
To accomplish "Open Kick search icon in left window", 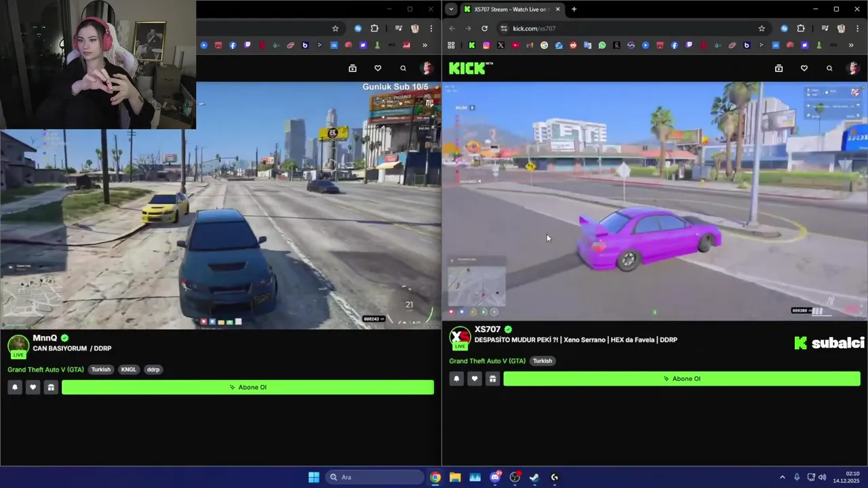I will coord(403,68).
